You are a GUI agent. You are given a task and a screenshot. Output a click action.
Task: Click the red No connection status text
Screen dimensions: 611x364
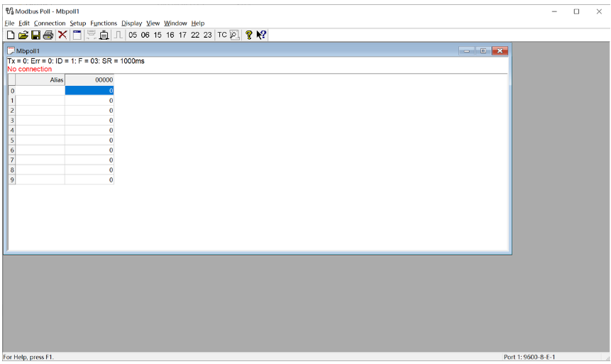click(x=30, y=69)
